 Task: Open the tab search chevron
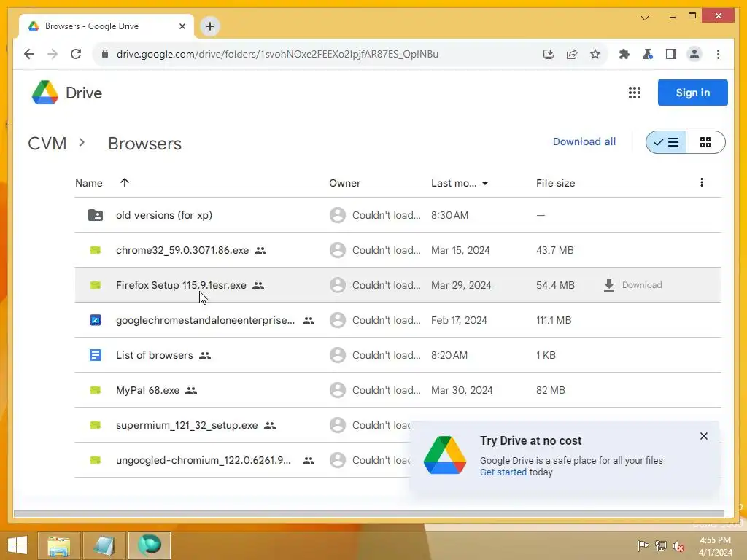click(645, 18)
